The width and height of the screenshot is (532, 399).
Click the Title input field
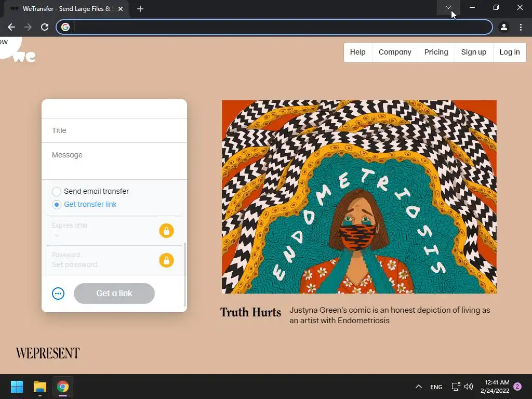pos(114,130)
